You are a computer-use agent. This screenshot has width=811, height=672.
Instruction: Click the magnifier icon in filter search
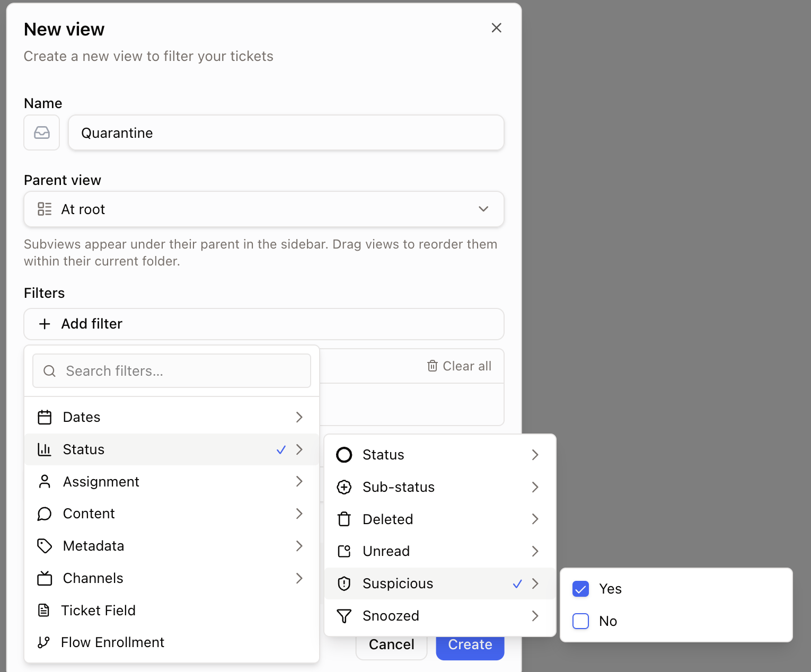(49, 371)
